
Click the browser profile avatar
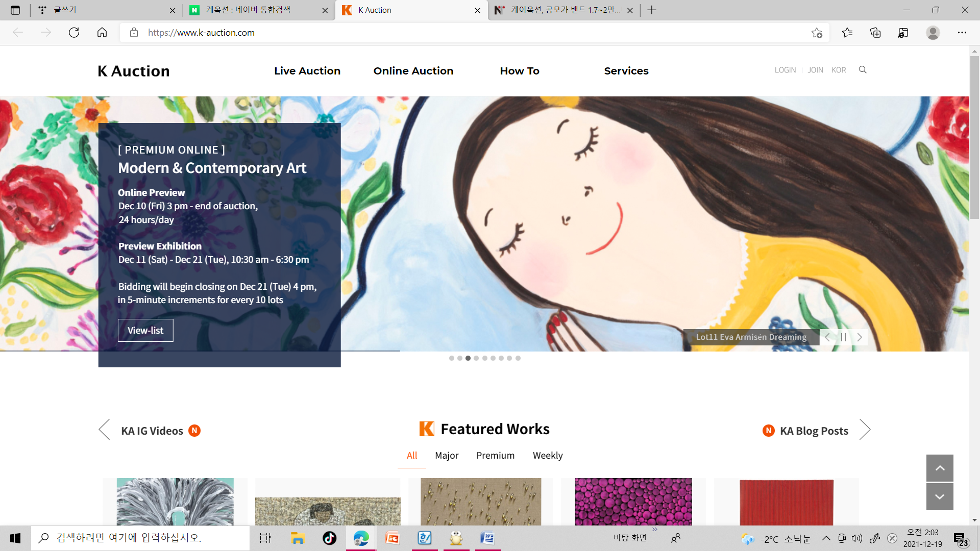[933, 33]
